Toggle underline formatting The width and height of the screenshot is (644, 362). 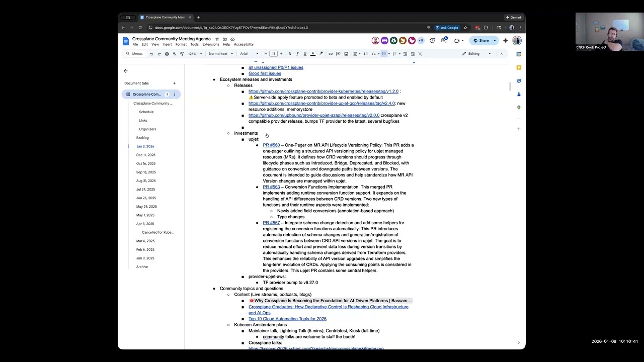click(304, 54)
